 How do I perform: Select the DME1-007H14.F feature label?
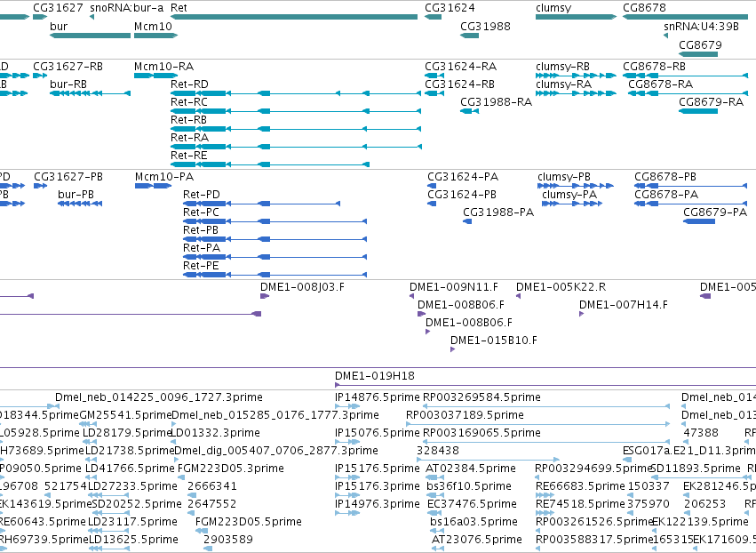click(x=624, y=305)
